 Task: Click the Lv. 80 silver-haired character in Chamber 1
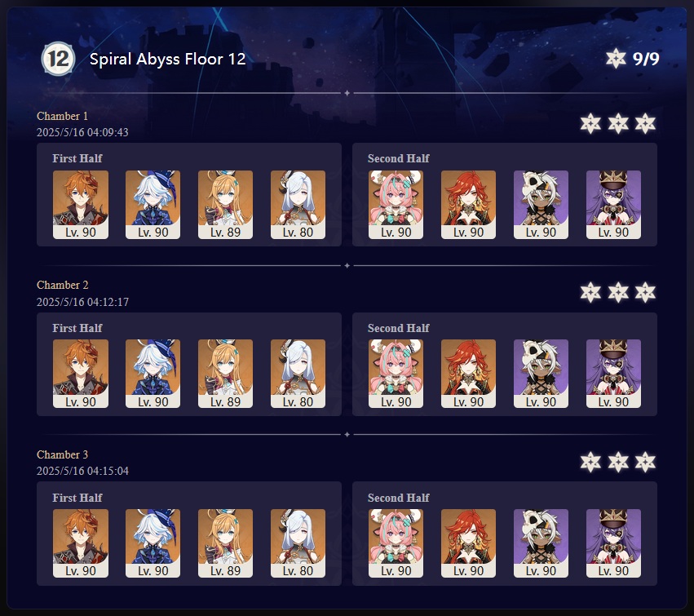tap(298, 205)
